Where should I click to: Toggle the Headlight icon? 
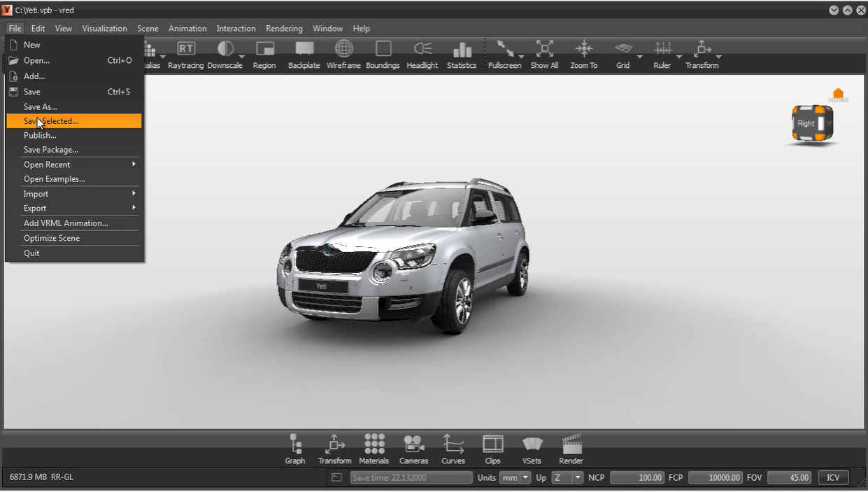point(422,49)
